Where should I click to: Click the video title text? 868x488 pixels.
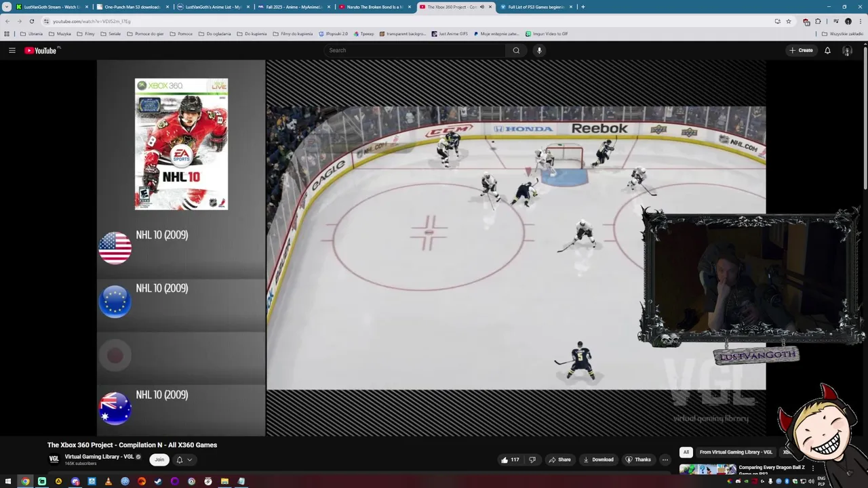point(132,445)
